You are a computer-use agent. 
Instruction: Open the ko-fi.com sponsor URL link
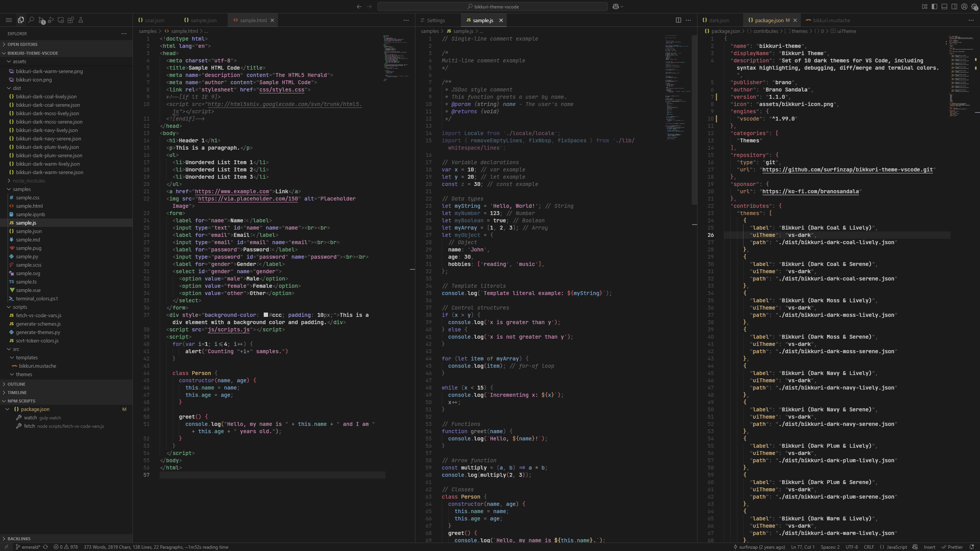(810, 191)
